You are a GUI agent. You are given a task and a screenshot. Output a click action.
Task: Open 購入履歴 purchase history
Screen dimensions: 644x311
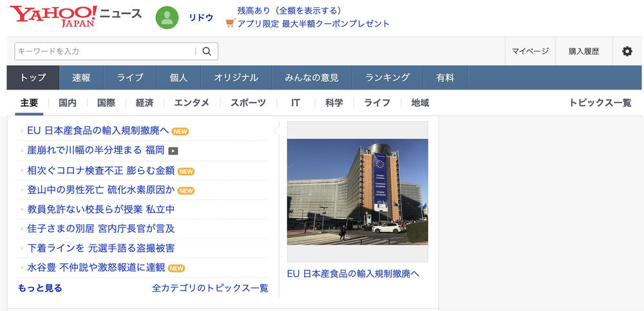tap(583, 52)
